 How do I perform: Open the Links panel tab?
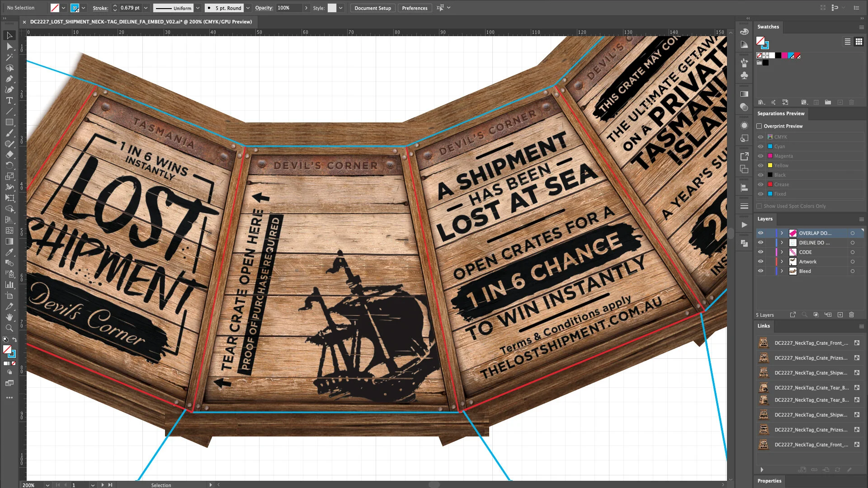tap(764, 326)
